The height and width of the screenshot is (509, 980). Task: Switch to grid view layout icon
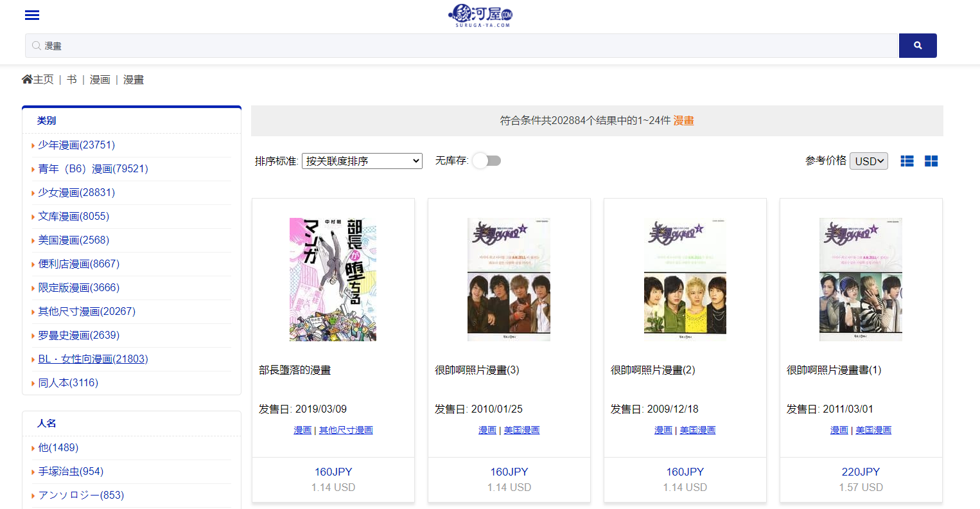coord(931,161)
